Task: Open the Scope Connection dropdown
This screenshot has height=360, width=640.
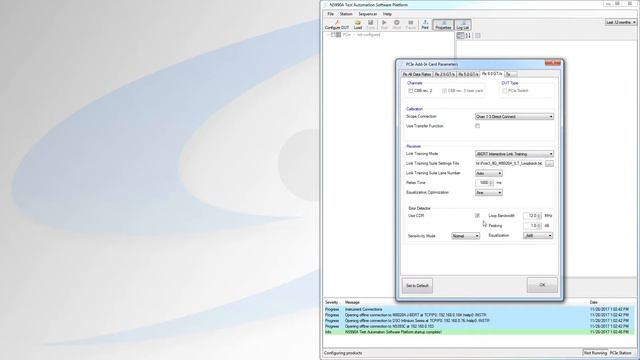Action: click(514, 117)
